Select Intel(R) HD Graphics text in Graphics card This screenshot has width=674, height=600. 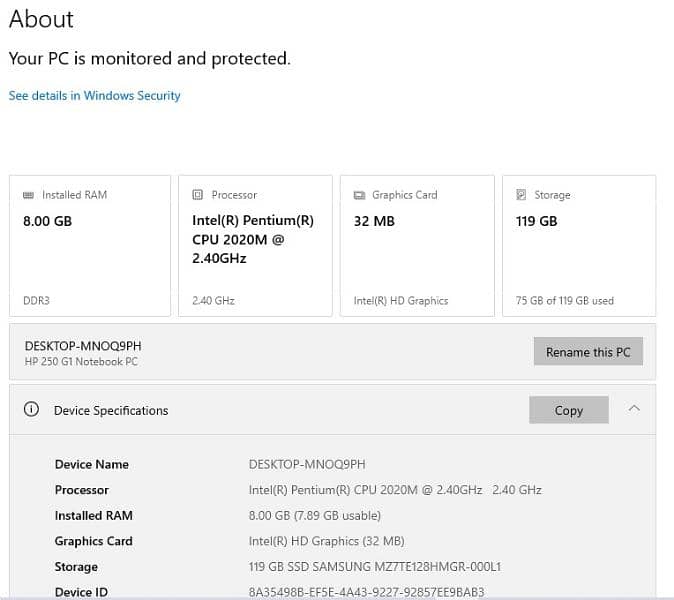401,300
